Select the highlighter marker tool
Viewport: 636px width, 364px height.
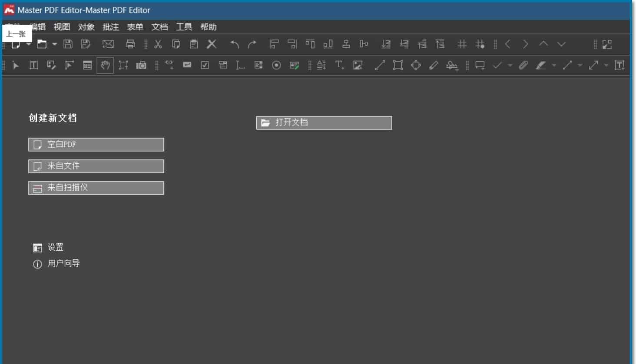(x=541, y=65)
